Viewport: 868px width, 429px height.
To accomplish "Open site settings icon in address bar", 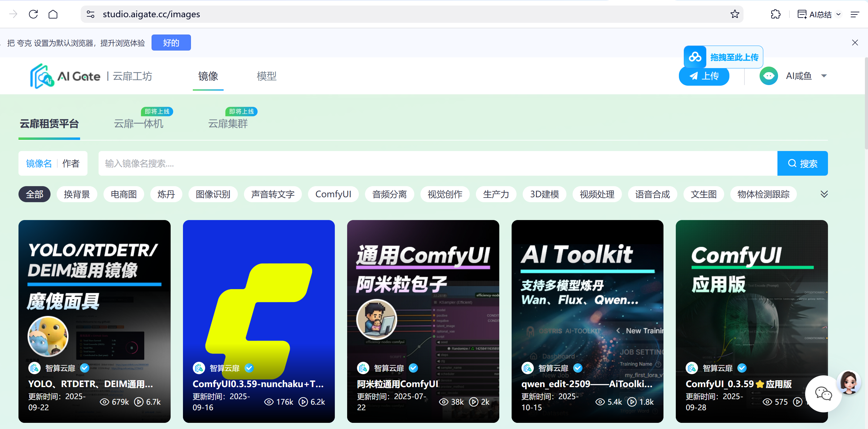I will pos(90,14).
